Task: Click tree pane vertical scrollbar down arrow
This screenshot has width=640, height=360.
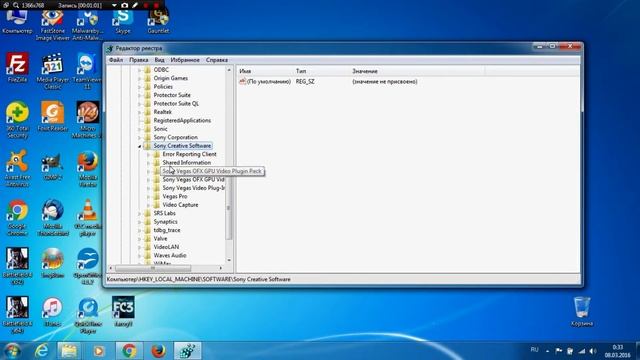Action: 229,260
